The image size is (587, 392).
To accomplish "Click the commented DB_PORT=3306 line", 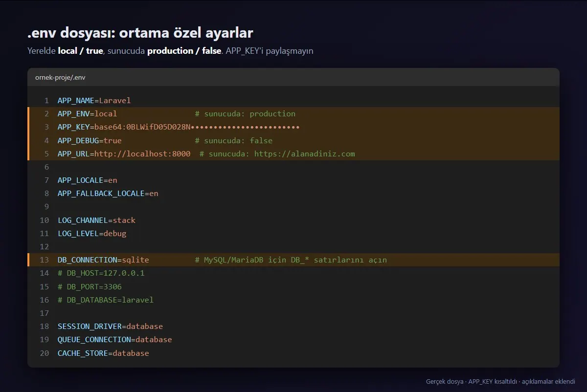I will pos(90,286).
